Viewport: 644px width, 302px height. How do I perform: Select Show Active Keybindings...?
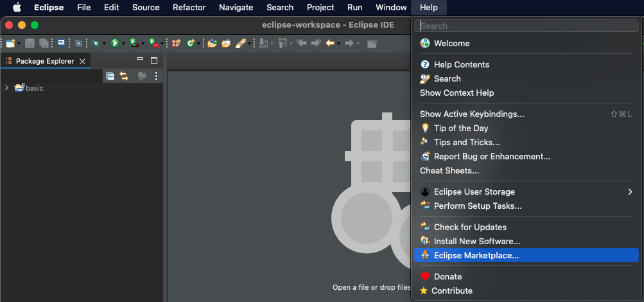pos(527,114)
